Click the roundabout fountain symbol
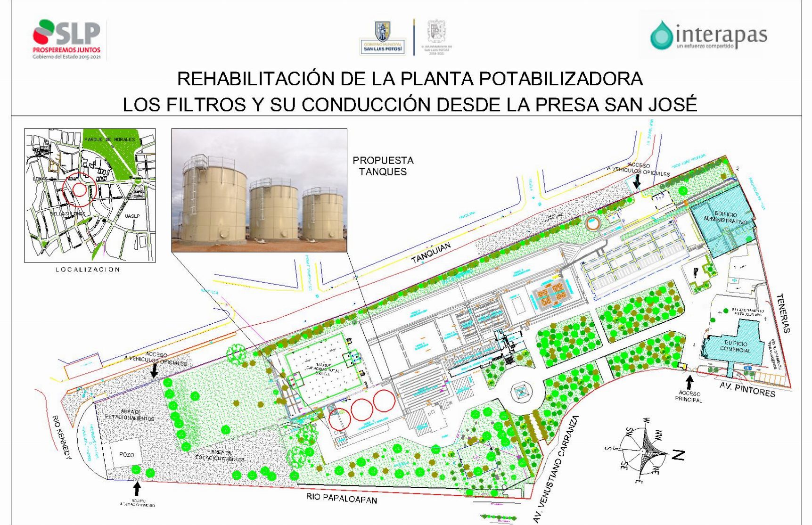Viewport: 812px width, 525px height. [522, 391]
